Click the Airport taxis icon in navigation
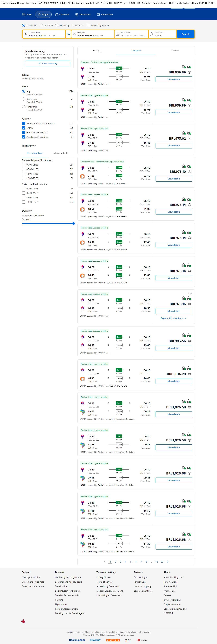The image size is (217, 644). (98, 14)
